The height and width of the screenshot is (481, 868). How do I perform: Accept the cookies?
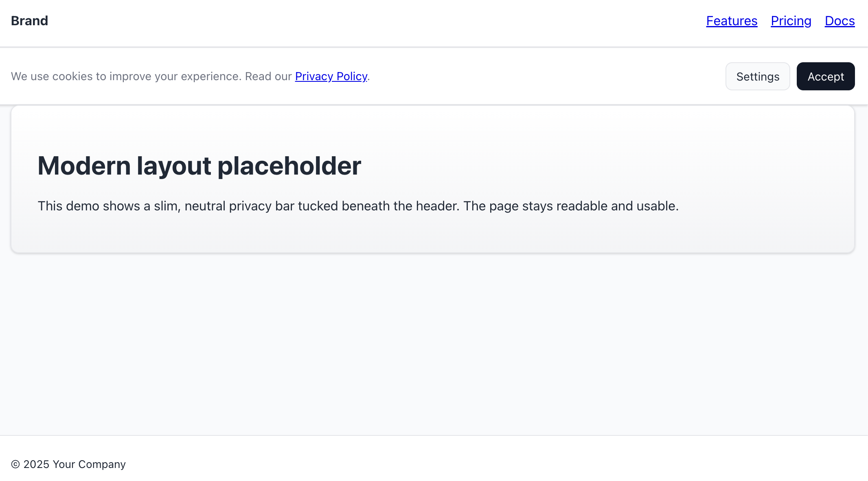(x=826, y=77)
